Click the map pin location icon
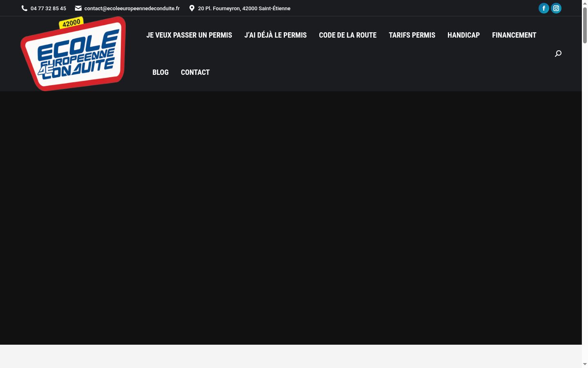 point(192,8)
